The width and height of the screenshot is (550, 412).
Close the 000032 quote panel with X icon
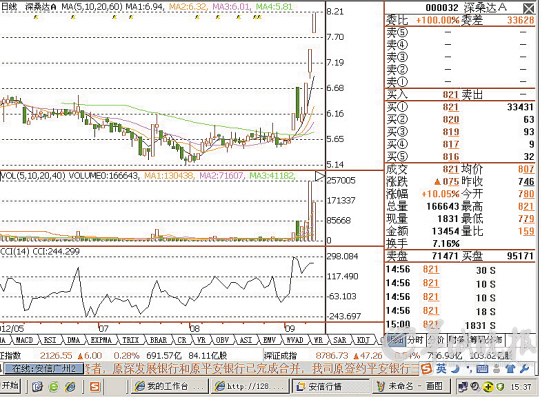tap(529, 8)
